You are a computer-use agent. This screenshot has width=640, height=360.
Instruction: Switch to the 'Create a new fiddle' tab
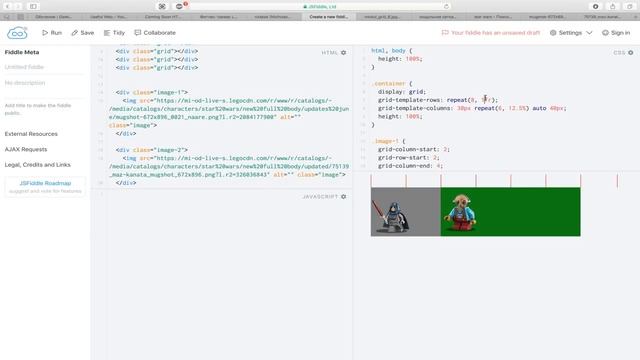point(329,17)
